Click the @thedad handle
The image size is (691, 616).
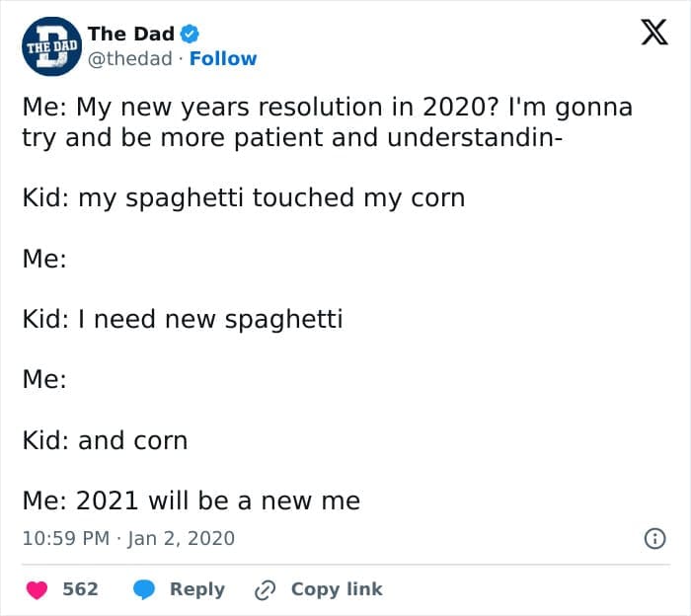click(x=131, y=58)
